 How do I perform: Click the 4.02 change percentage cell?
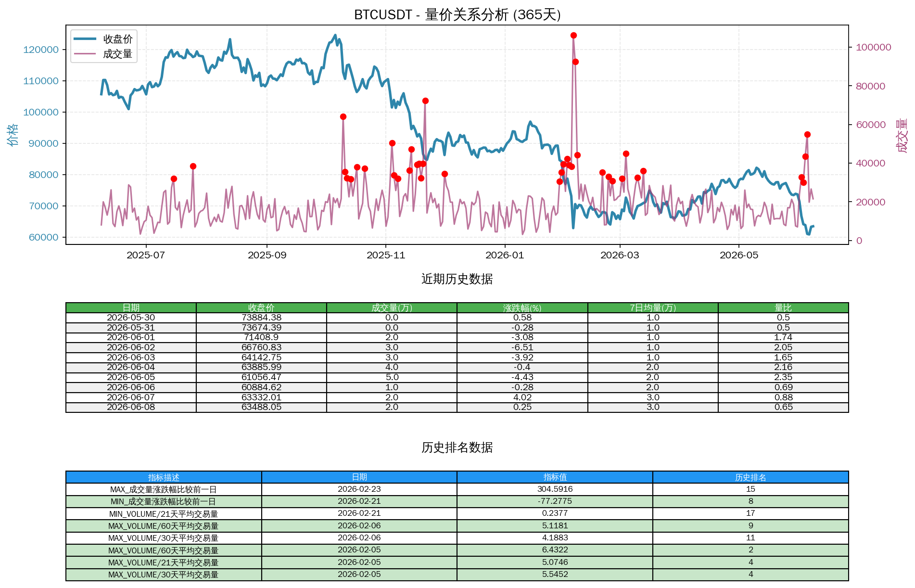[x=522, y=397]
